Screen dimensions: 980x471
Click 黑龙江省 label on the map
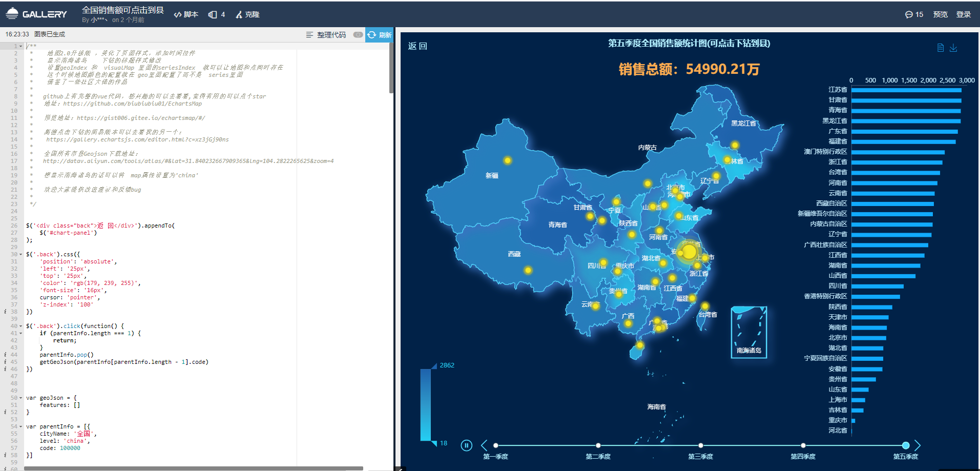[x=743, y=124]
